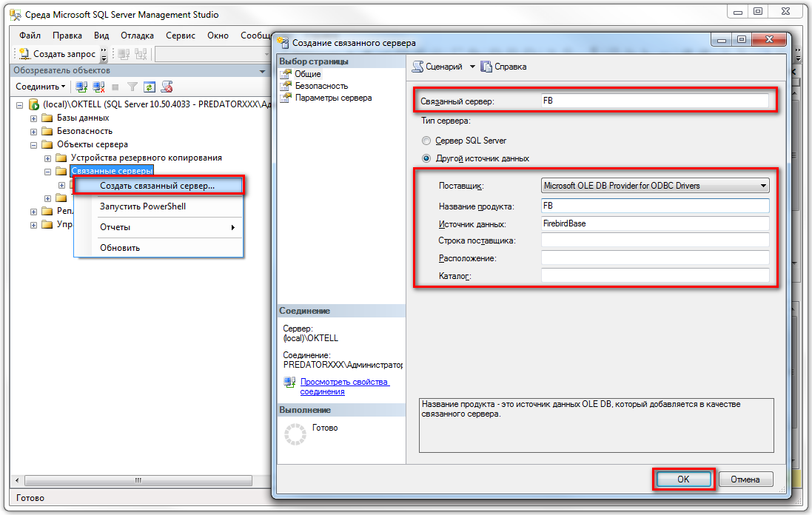The width and height of the screenshot is (812, 515).
Task: Click the Создать запрос new query icon
Action: click(x=24, y=54)
